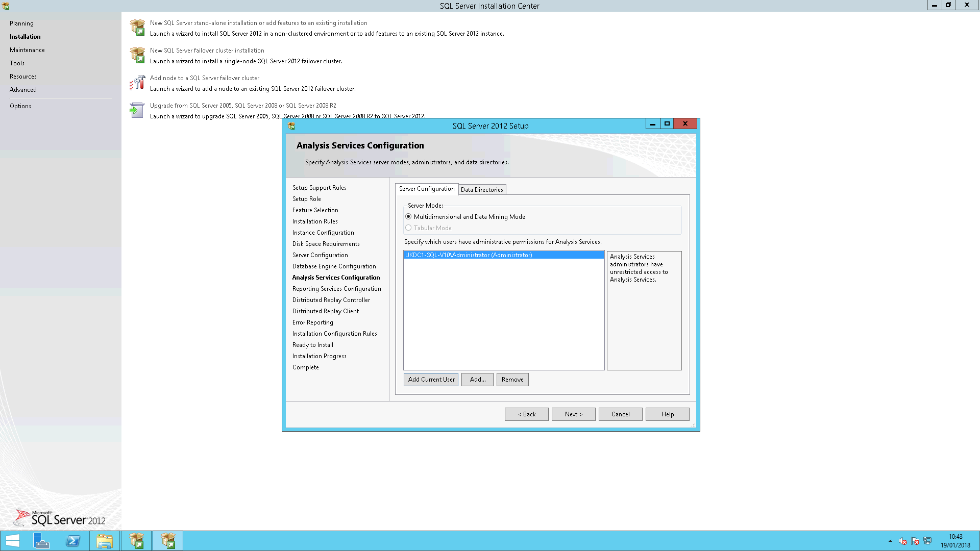Select UKDC1-SQL-V10\Administrator list entry
Viewport: 980px width, 551px height.
(x=504, y=255)
